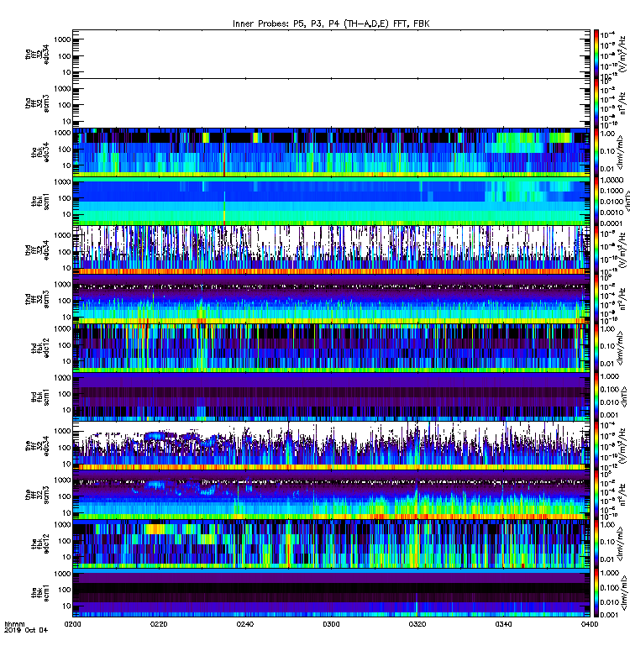Click the 'thd fbk scm1' y-axis title

click(40, 396)
